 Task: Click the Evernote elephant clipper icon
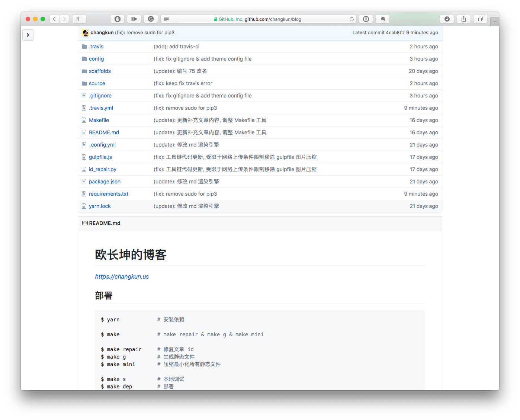(382, 19)
